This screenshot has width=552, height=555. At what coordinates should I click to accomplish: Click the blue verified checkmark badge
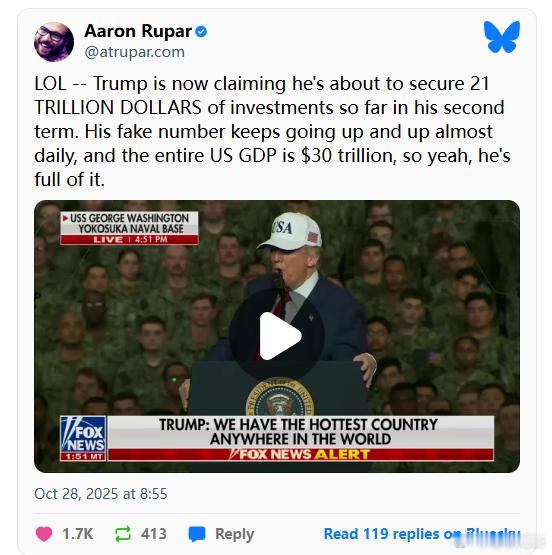[201, 32]
